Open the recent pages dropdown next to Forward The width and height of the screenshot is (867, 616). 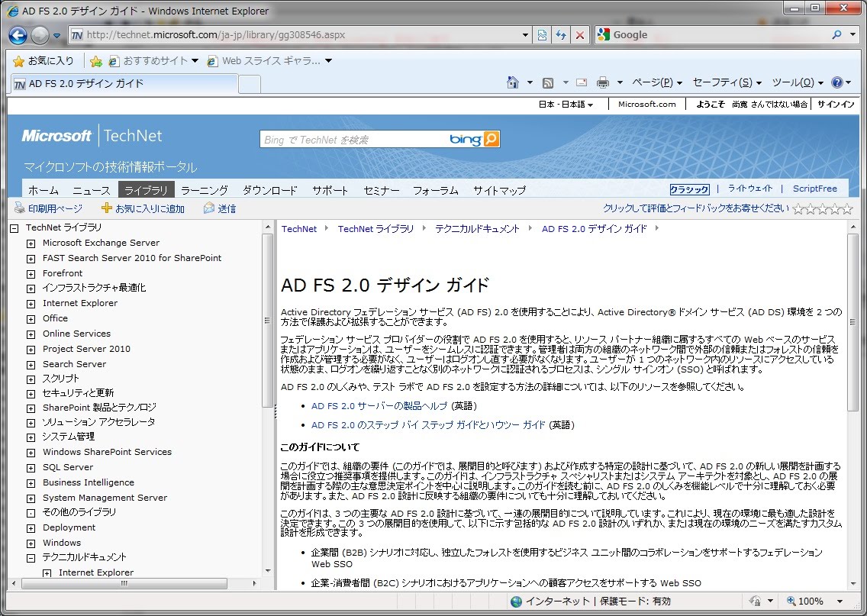[x=56, y=35]
